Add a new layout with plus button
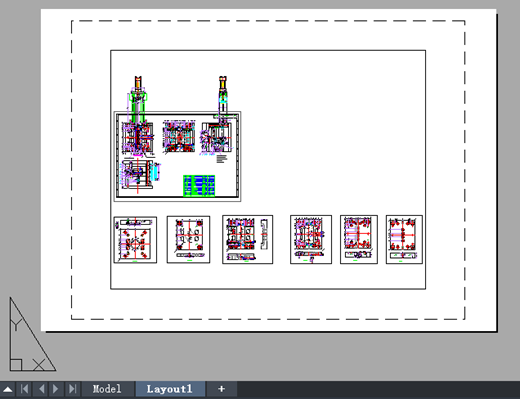Screen dimensions: 520x399 [x=221, y=389]
